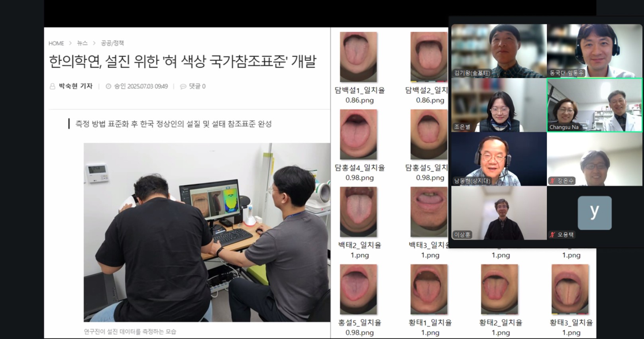The height and width of the screenshot is (339, 644).
Task: Select the 백태2_일치율 1.png thumbnail
Action: pyautogui.click(x=359, y=212)
